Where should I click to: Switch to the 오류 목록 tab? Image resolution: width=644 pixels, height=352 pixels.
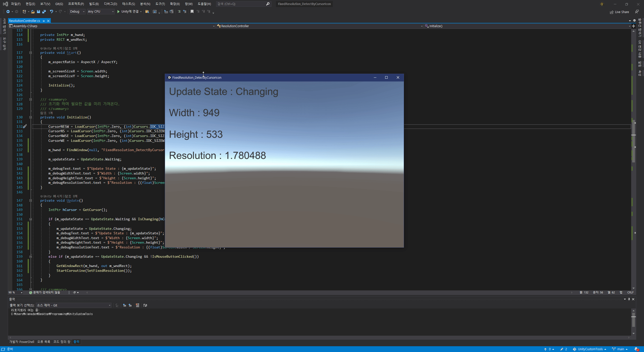point(44,342)
